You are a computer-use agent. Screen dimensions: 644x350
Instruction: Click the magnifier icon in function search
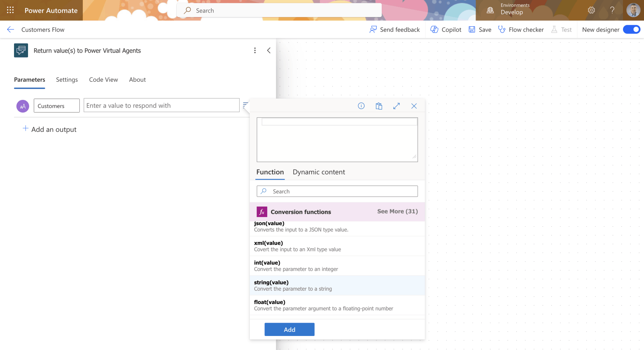264,191
